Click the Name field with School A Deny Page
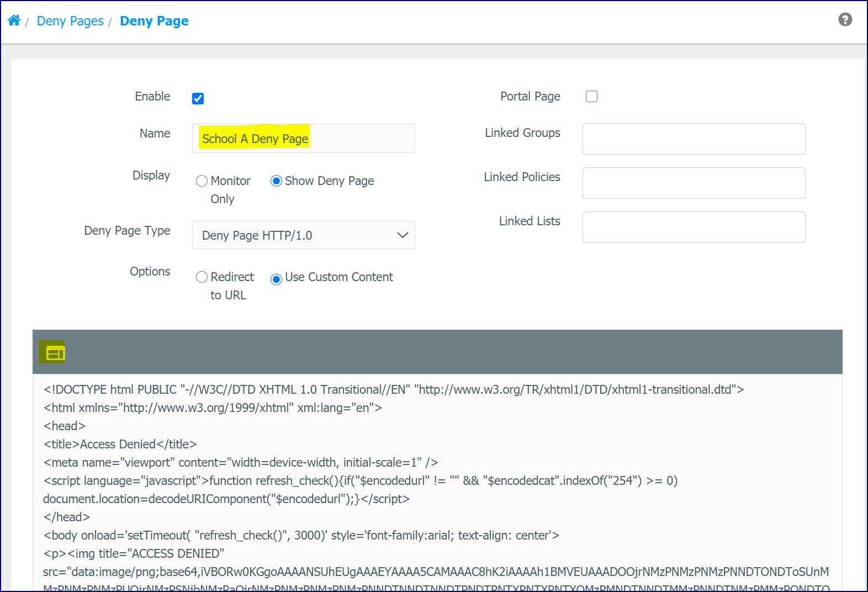Image resolution: width=868 pixels, height=592 pixels. [x=304, y=139]
